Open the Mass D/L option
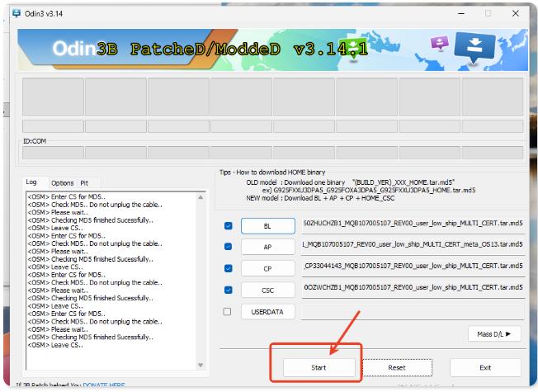This screenshot has height=392, width=538. tap(494, 333)
